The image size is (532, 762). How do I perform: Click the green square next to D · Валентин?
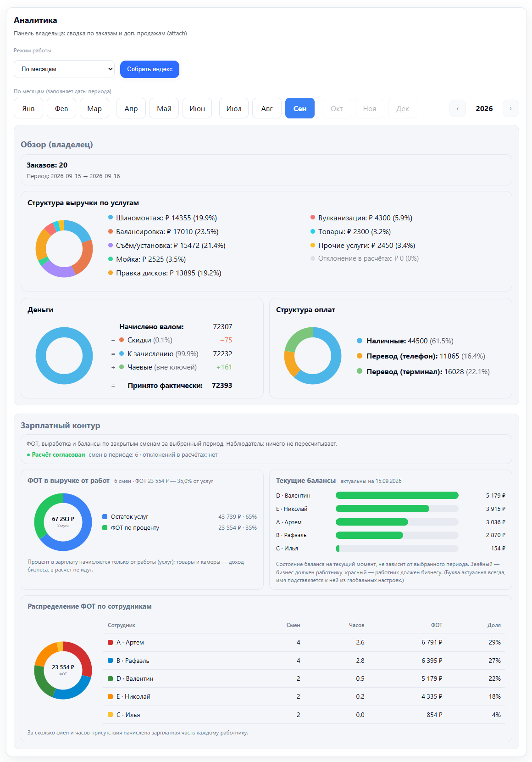coord(110,678)
